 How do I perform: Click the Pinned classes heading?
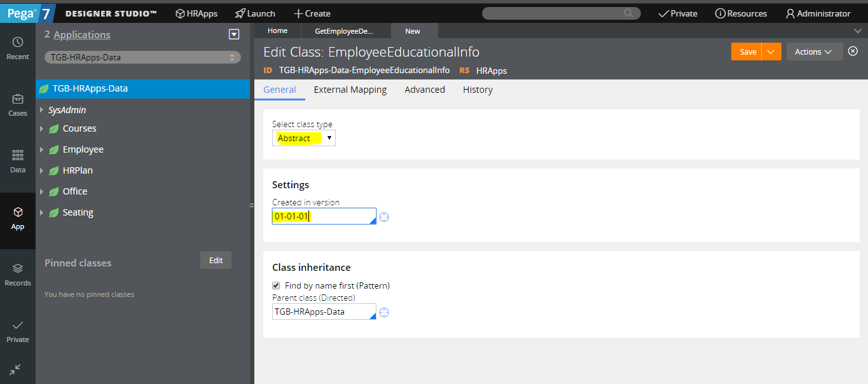click(78, 263)
